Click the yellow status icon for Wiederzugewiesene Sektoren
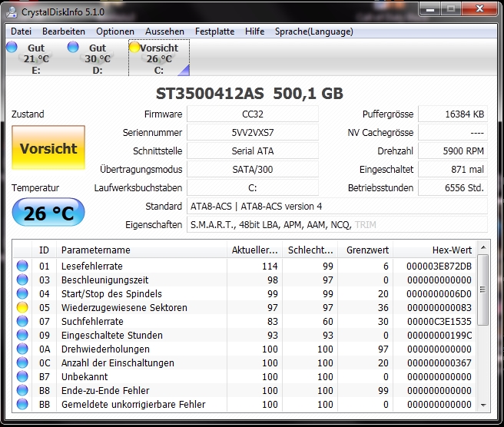The height and width of the screenshot is (427, 504). coord(22,307)
